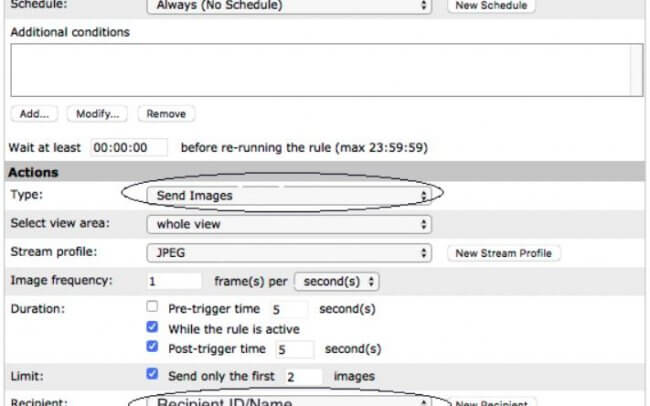Screen dimensions: 650x406
Task: Toggle Send only the first checkbox
Action: [x=152, y=373]
